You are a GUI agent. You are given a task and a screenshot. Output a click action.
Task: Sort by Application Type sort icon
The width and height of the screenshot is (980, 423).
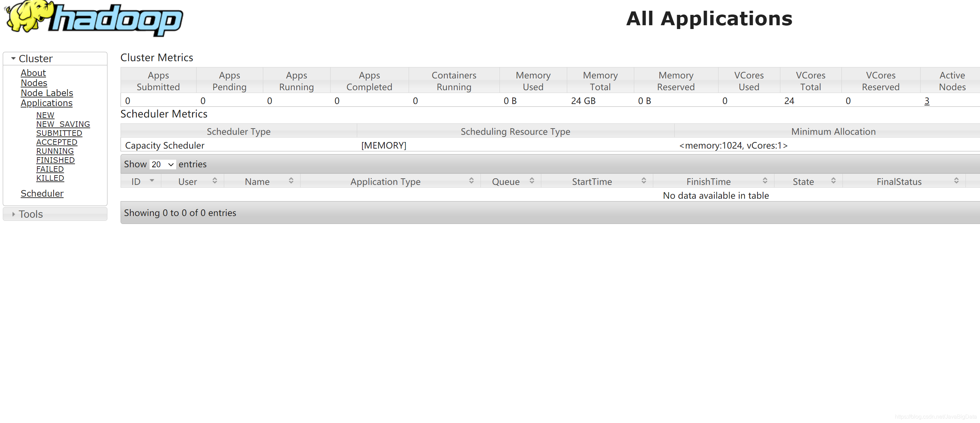click(471, 180)
